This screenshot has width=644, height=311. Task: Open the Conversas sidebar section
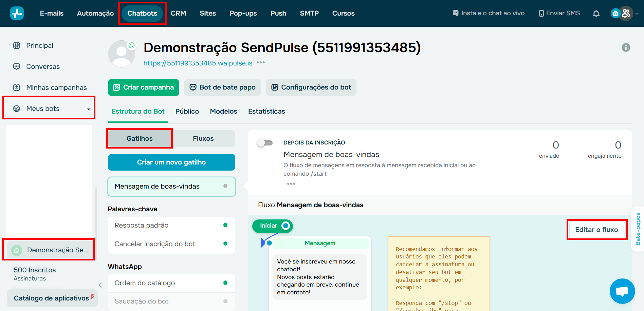pos(43,66)
